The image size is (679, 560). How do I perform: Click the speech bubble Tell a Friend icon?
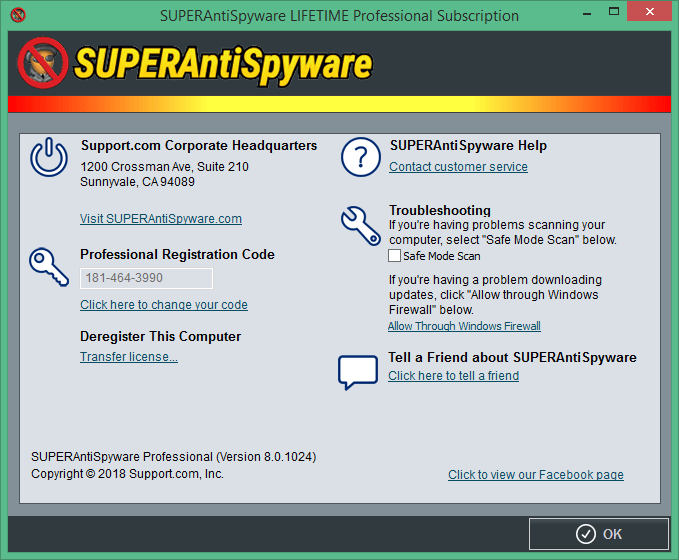click(x=358, y=372)
